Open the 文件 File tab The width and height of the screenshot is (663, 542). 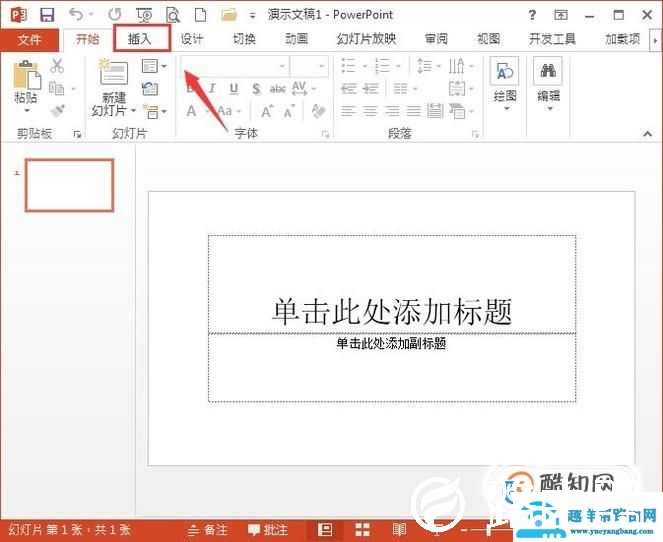30,40
